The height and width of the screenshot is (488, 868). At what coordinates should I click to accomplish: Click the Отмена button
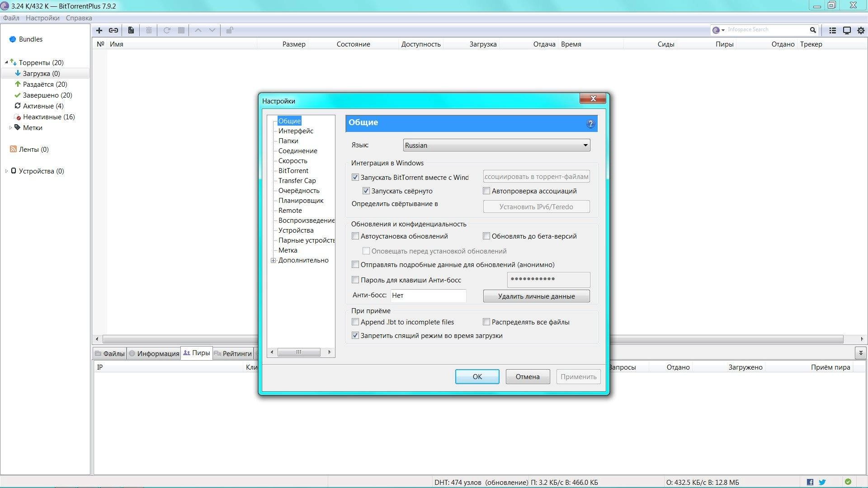[x=528, y=376]
